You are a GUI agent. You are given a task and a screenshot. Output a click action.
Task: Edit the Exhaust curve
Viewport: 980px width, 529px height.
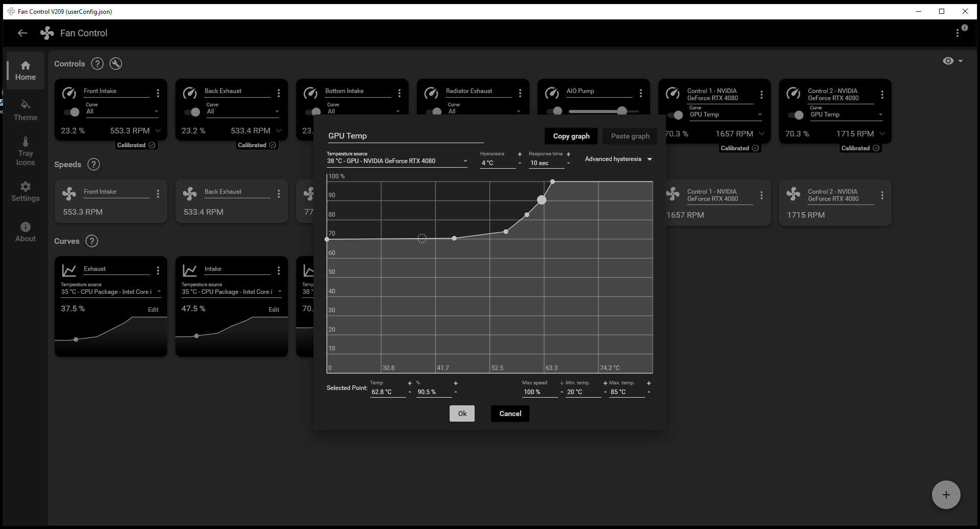[153, 310]
